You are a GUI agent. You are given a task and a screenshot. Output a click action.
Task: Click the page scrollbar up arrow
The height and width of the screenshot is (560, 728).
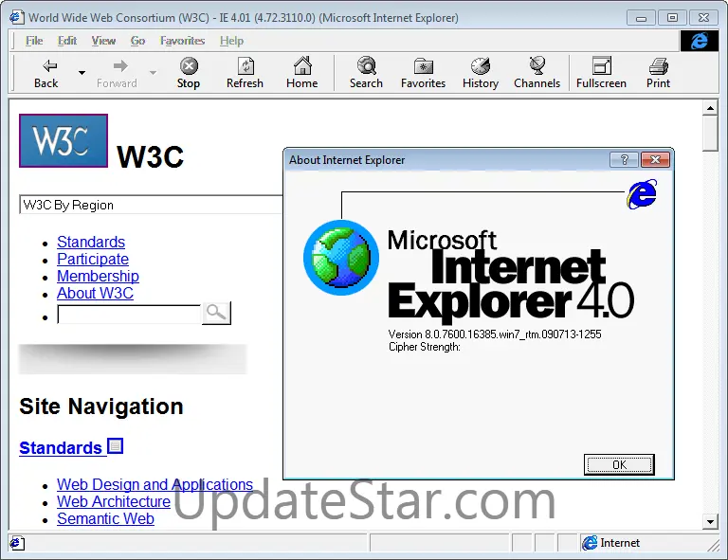(x=710, y=109)
